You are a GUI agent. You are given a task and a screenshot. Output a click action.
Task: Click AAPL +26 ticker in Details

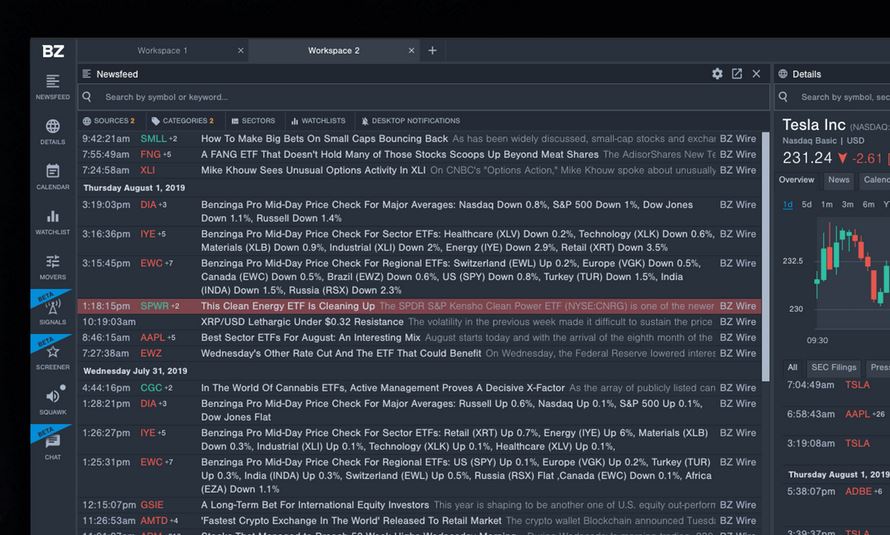pos(864,414)
